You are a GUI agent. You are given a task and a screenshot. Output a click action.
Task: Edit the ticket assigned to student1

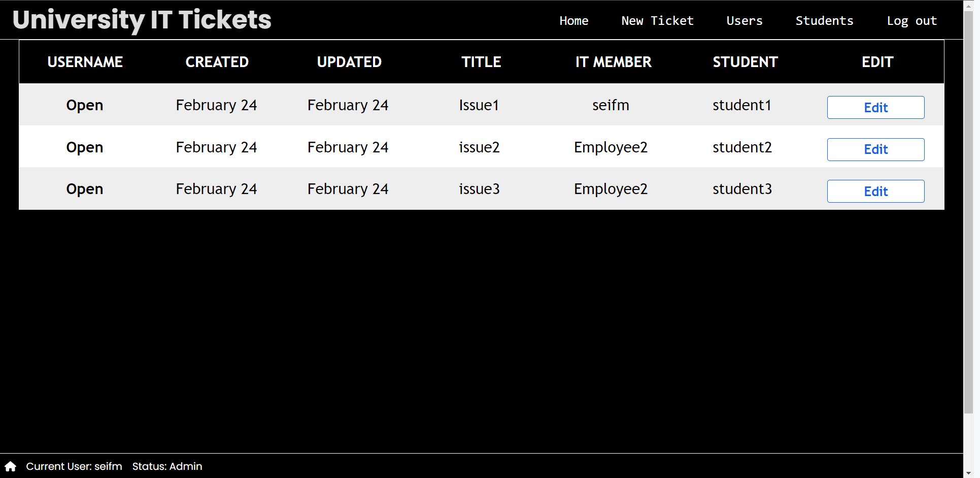875,107
